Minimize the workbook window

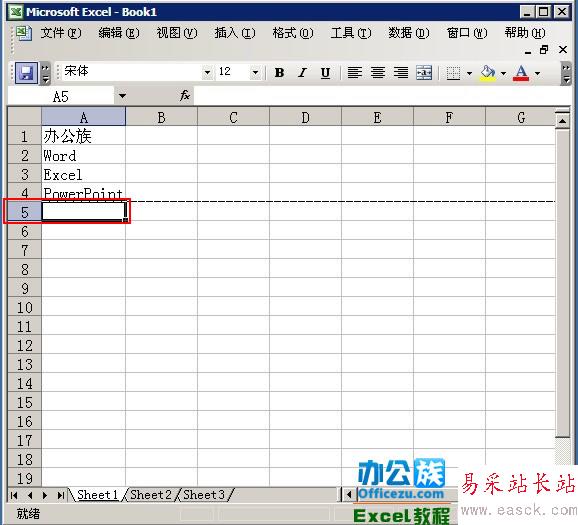click(528, 50)
